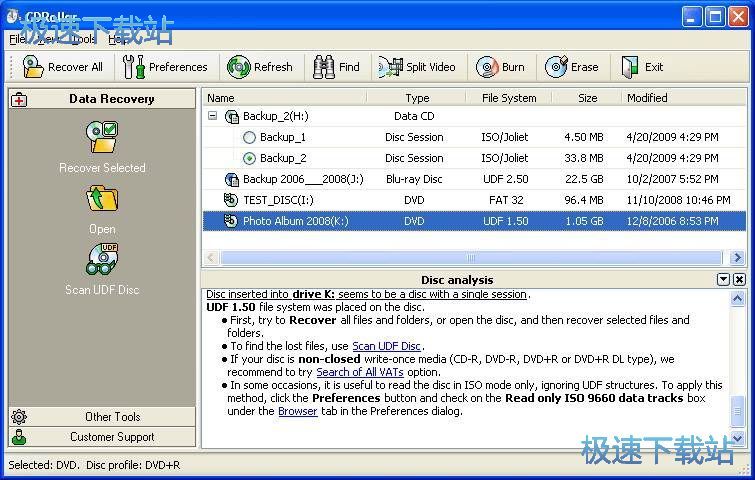Collapse the Disc analysis panel
The width and height of the screenshot is (755, 480).
pyautogui.click(x=723, y=280)
